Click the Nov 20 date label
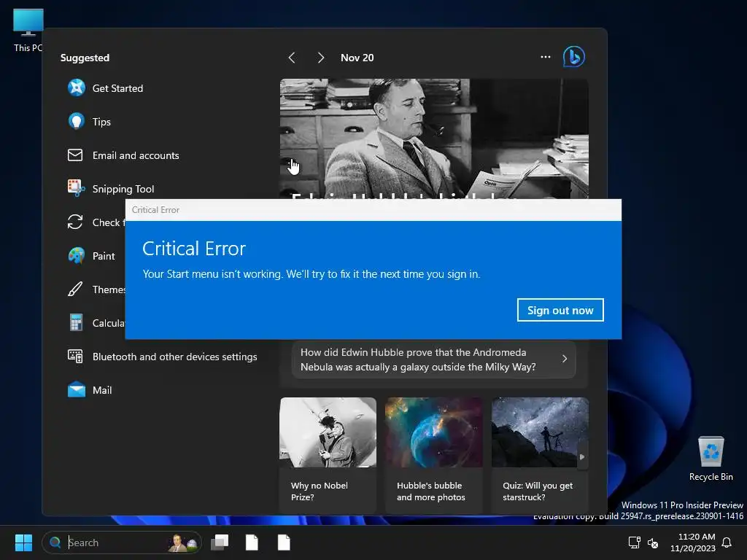747x560 pixels. (357, 58)
